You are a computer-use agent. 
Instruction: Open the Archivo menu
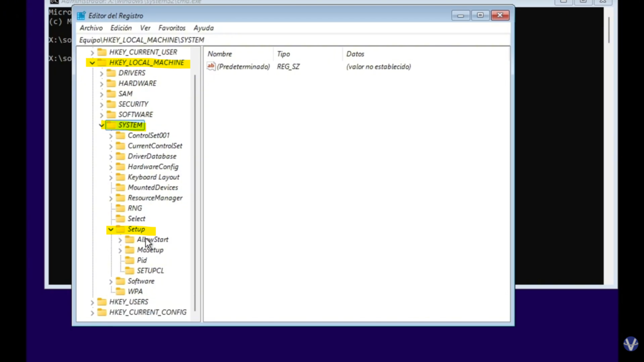coord(91,28)
